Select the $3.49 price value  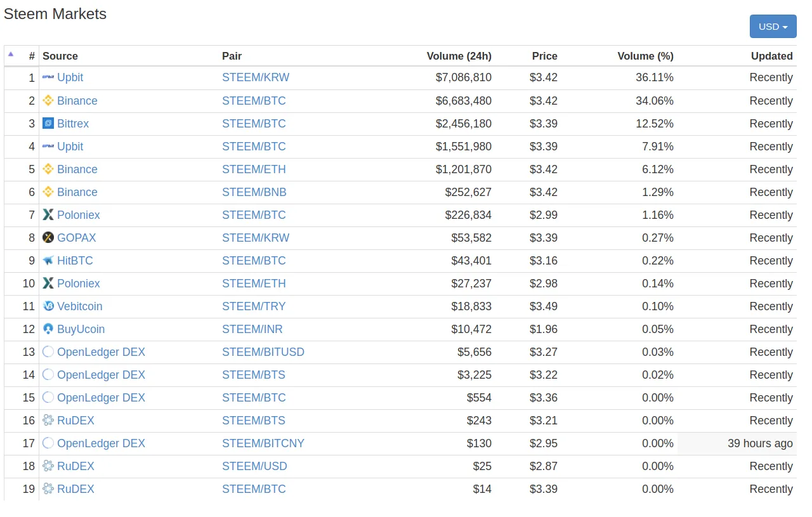pos(544,306)
